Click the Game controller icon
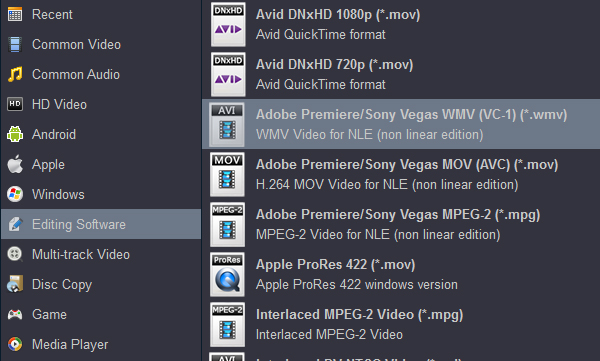This screenshot has width=600, height=361. [15, 314]
